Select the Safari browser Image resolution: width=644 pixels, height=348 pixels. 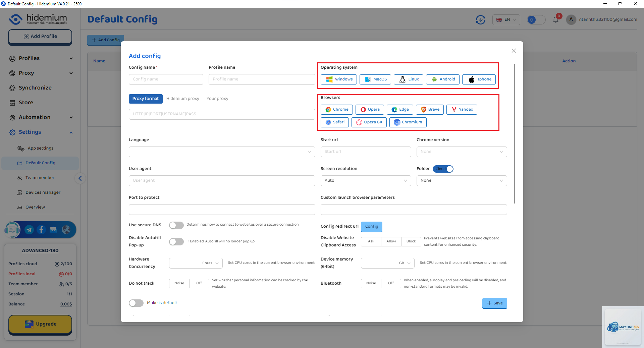coord(335,122)
